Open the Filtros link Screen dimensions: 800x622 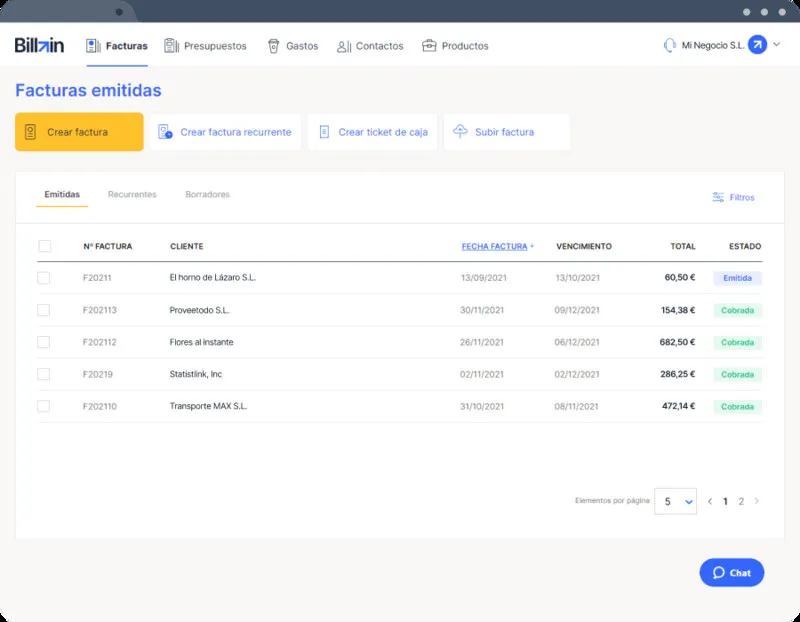pyautogui.click(x=733, y=197)
